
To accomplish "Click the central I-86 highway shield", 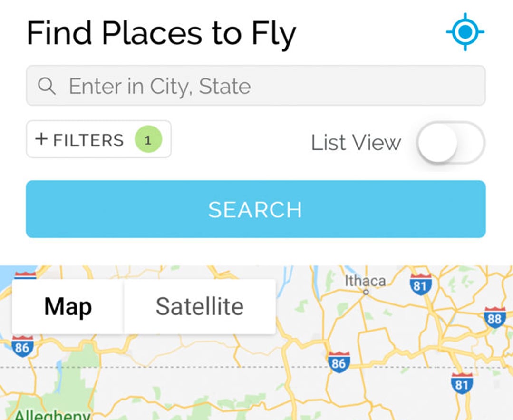I will [x=339, y=362].
